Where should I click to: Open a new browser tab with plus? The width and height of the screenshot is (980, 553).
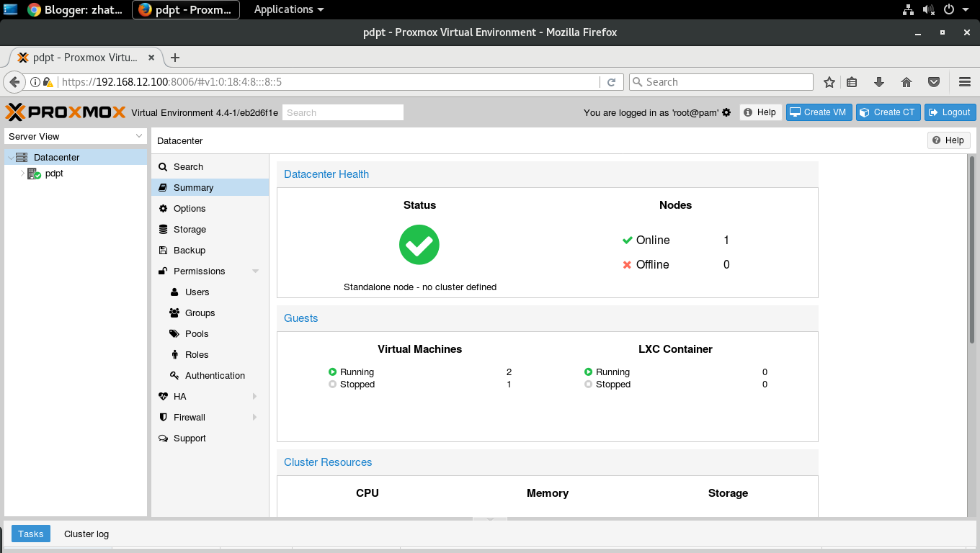(x=174, y=58)
